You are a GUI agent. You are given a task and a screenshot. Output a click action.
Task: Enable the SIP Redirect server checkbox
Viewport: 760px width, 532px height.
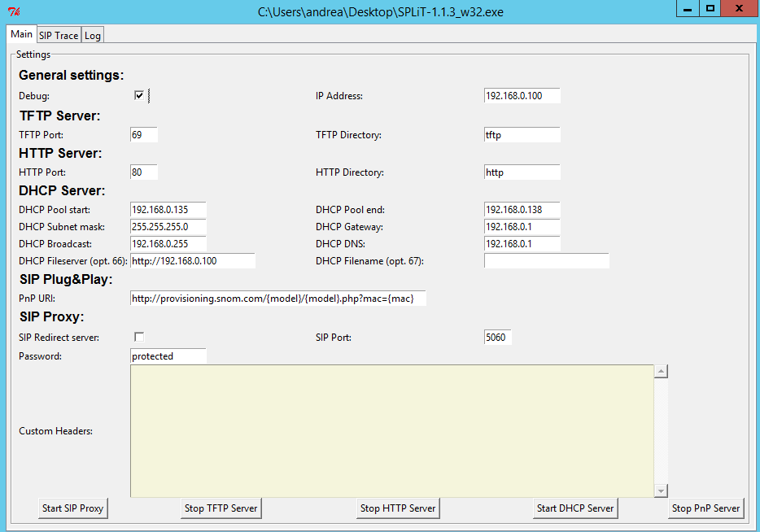point(139,337)
